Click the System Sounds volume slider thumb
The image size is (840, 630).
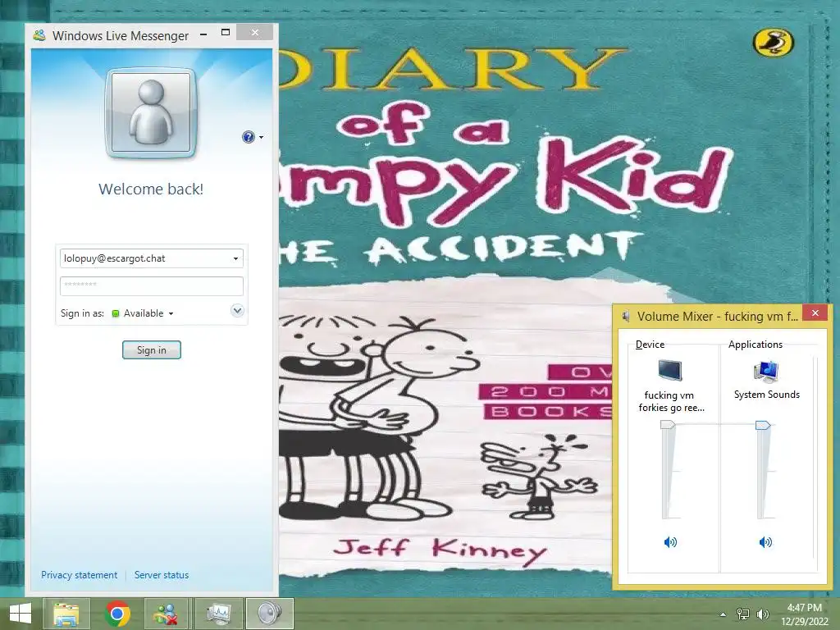tap(763, 426)
